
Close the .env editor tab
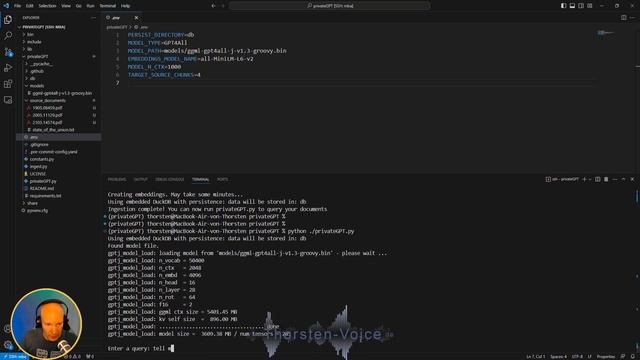[136, 18]
